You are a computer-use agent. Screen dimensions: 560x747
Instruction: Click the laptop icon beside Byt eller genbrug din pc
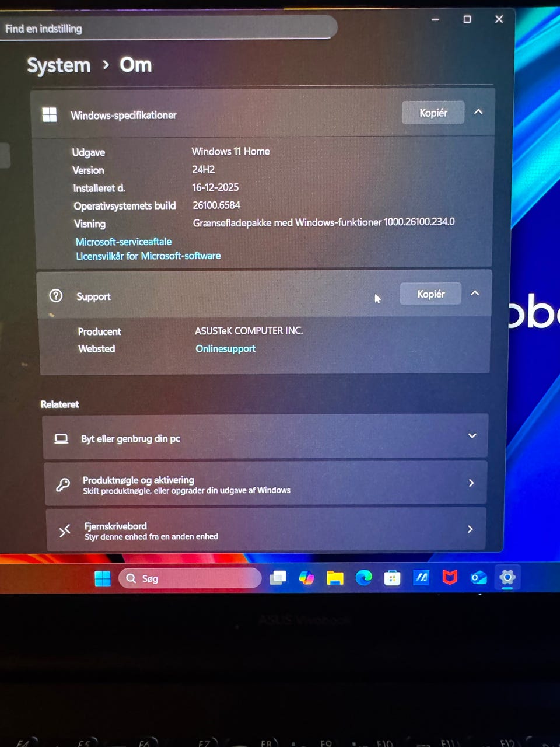click(x=61, y=438)
